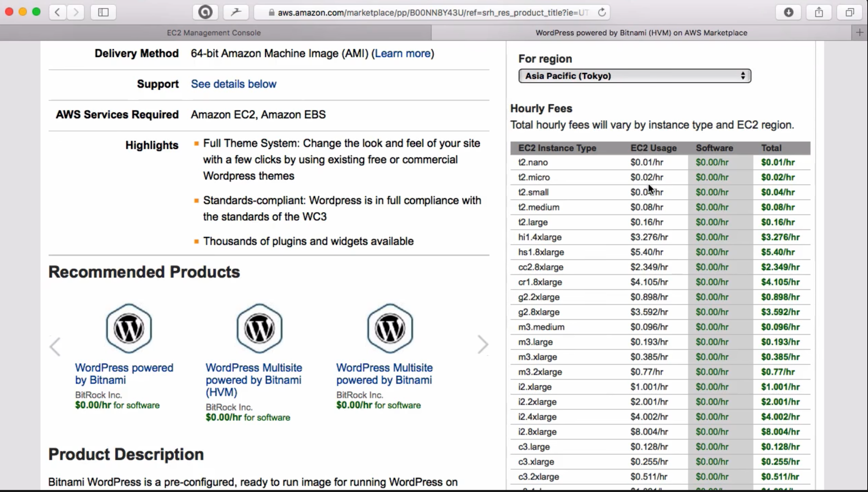
Task: Click the circular extension icon beside address bar
Action: point(205,13)
